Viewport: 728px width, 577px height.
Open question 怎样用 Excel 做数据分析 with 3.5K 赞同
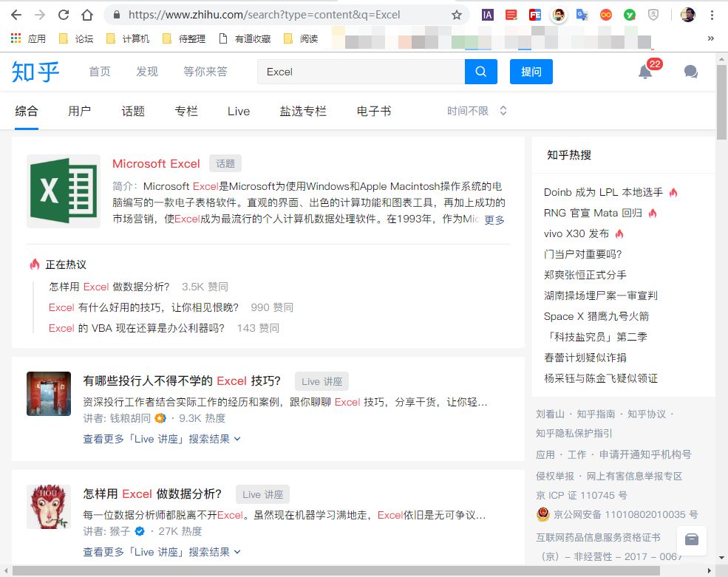point(109,287)
